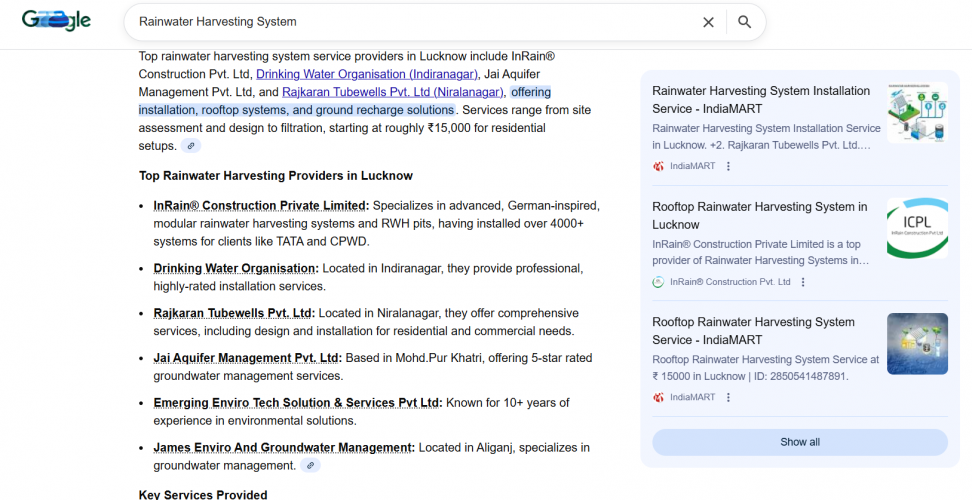The image size is (972, 500).
Task: Click Emerging Enviro Tech Solution & Services entry
Action: click(x=298, y=403)
